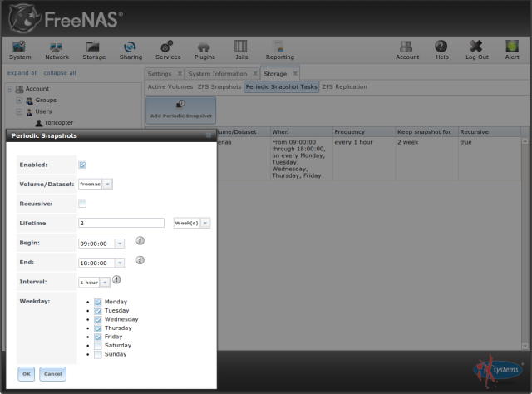532x394 pixels.
Task: Click the Interval info icon
Action: (x=116, y=279)
